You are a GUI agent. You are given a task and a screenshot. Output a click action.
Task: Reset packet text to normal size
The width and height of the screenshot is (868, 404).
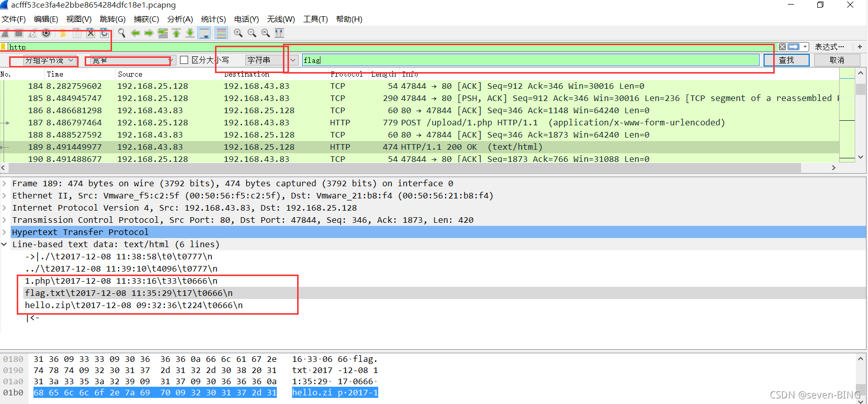click(x=266, y=33)
